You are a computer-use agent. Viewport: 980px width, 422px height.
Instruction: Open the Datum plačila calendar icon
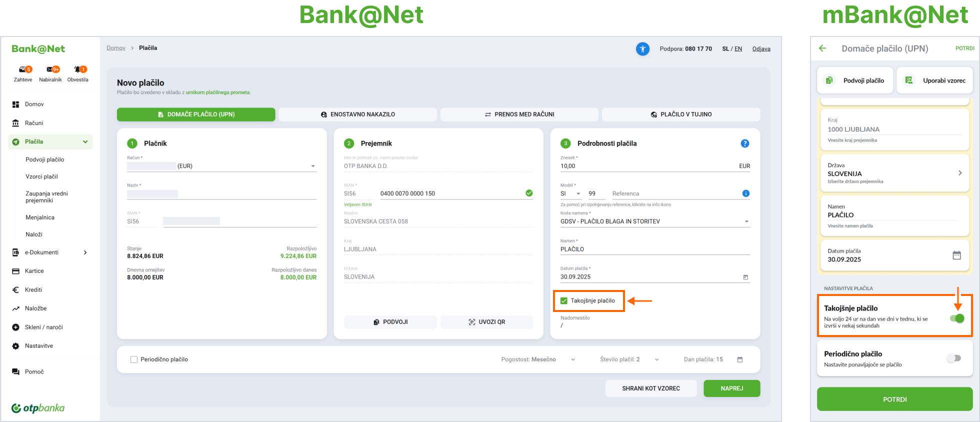745,277
